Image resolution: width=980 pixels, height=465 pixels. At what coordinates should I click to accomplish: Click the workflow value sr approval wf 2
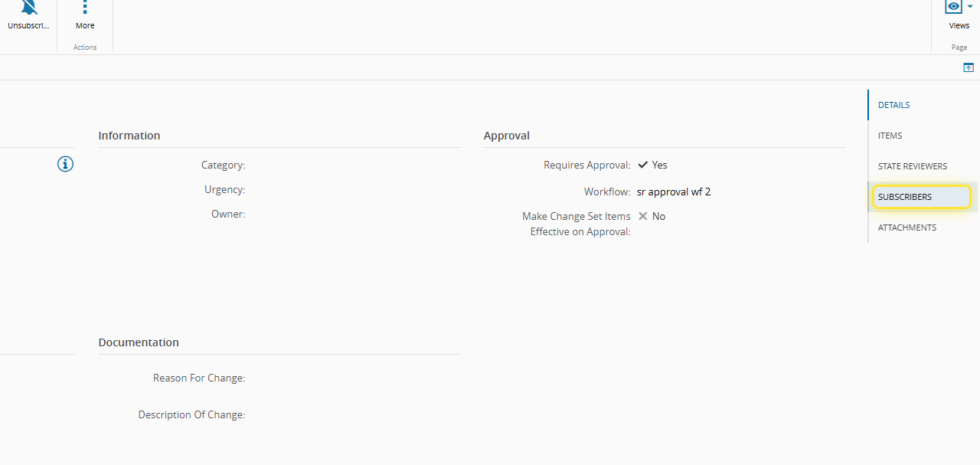tap(674, 192)
